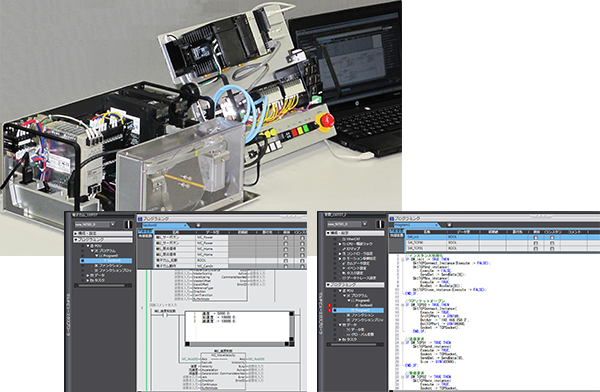Close the Program1 tab
Image resolution: width=600 pixels, height=392 pixels.
point(437,225)
